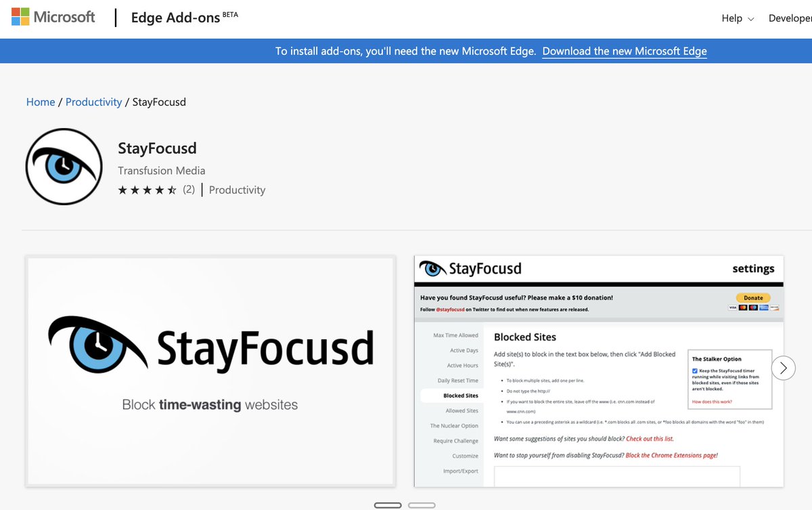The width and height of the screenshot is (812, 510).
Task: Click the Donate button in the screenshot
Action: coord(753,298)
